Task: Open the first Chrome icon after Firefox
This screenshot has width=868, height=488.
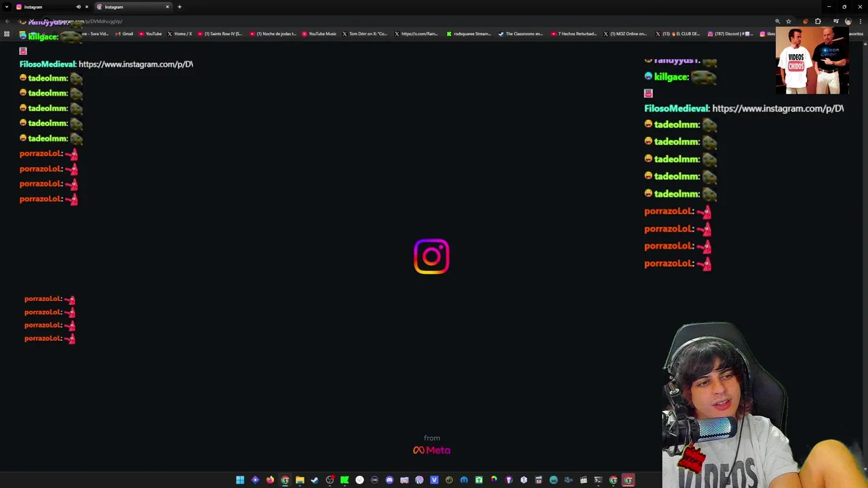Action: point(285,481)
